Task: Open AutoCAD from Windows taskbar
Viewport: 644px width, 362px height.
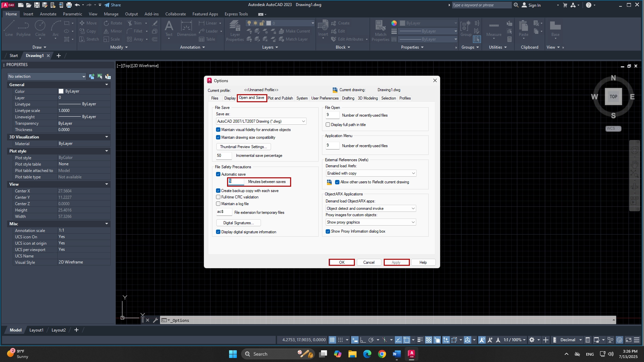Action: tap(412, 354)
